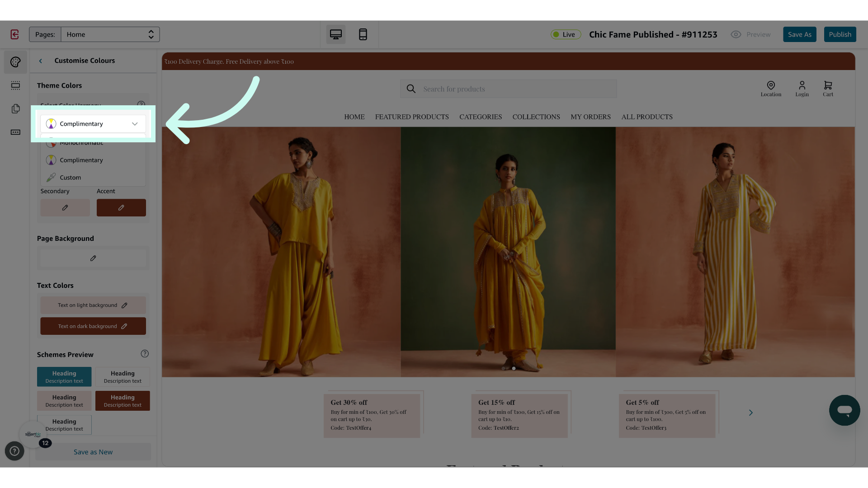This screenshot has width=868, height=488.
Task: Open the help question mark button
Action: tap(14, 451)
